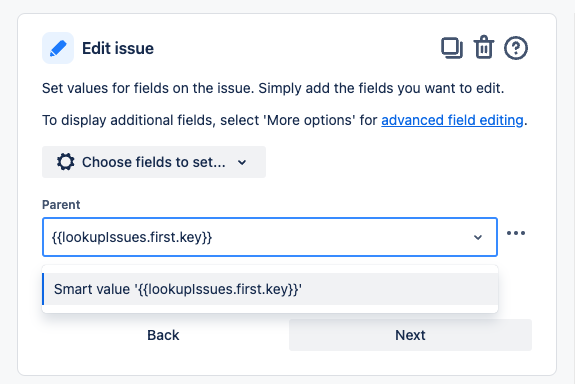The width and height of the screenshot is (575, 384).
Task: Click the Back button
Action: (x=163, y=335)
